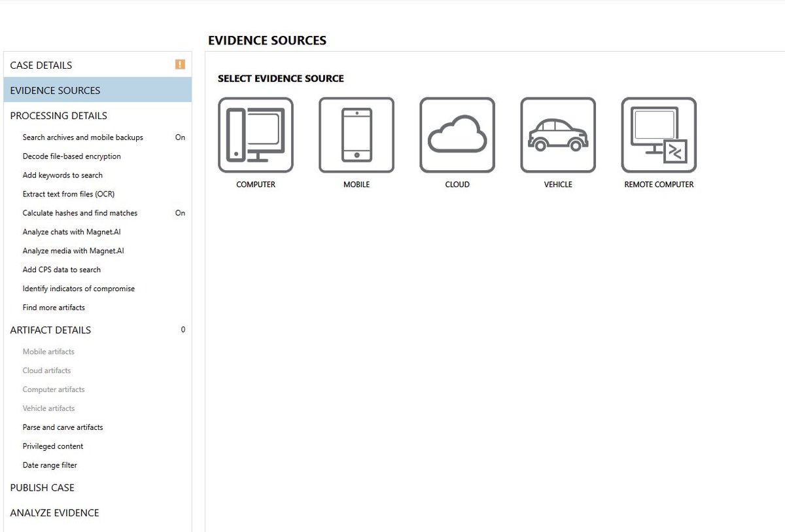Go to Processing Details section
785x532 pixels.
(58, 115)
